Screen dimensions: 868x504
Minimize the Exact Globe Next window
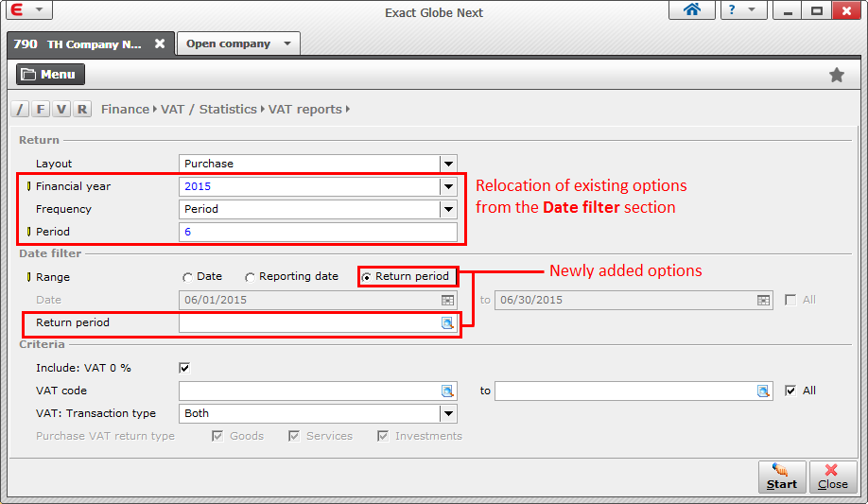click(789, 10)
